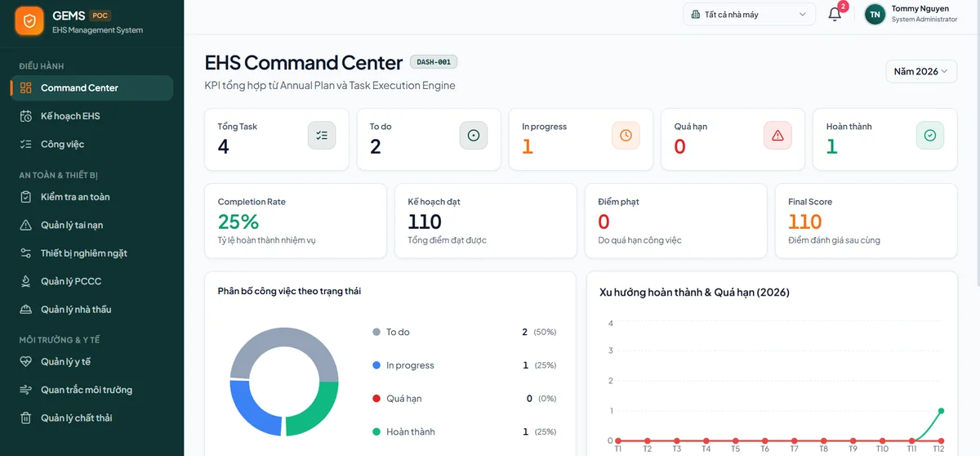The image size is (980, 456).
Task: Open Quản lý PCCC menu item
Action: (x=91, y=281)
